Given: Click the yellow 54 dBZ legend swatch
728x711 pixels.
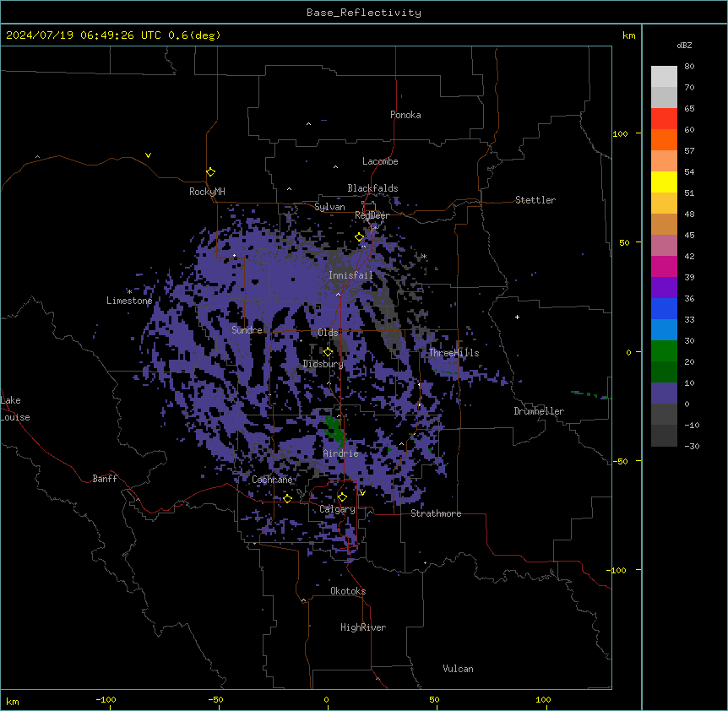Looking at the screenshot, I should tap(664, 182).
